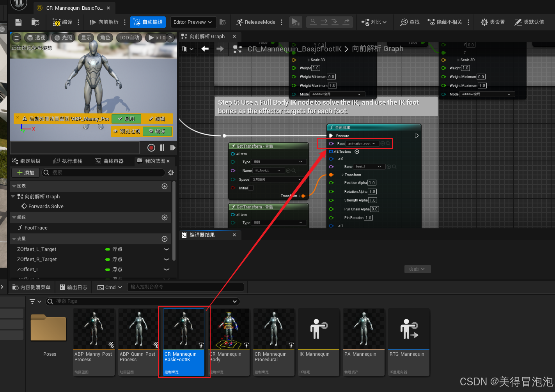Click the 预览过期 preview outdated button
Image resolution: width=555 pixels, height=392 pixels.
click(x=127, y=131)
